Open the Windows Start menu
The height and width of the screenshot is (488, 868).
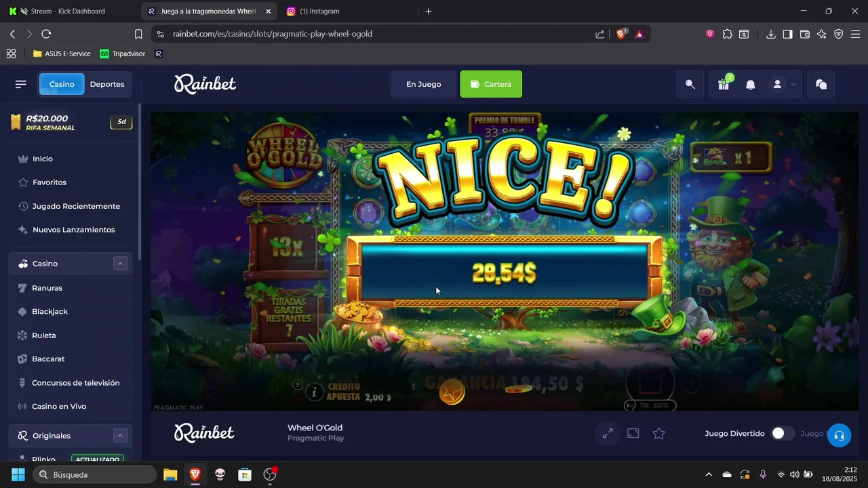[18, 474]
